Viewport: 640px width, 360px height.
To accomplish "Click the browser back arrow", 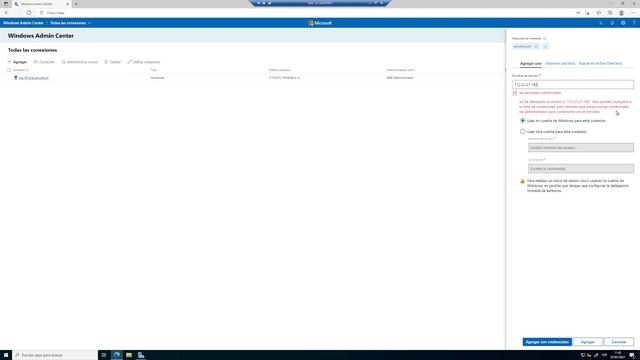I will coord(6,13).
